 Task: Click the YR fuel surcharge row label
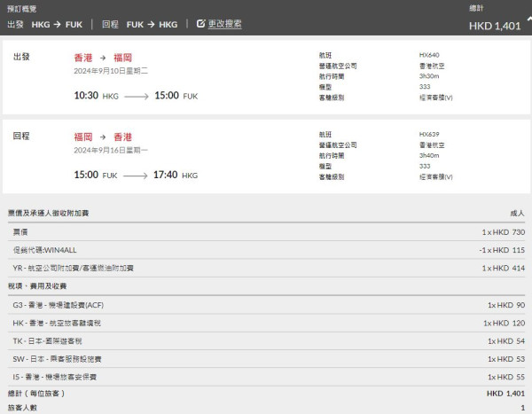74,268
